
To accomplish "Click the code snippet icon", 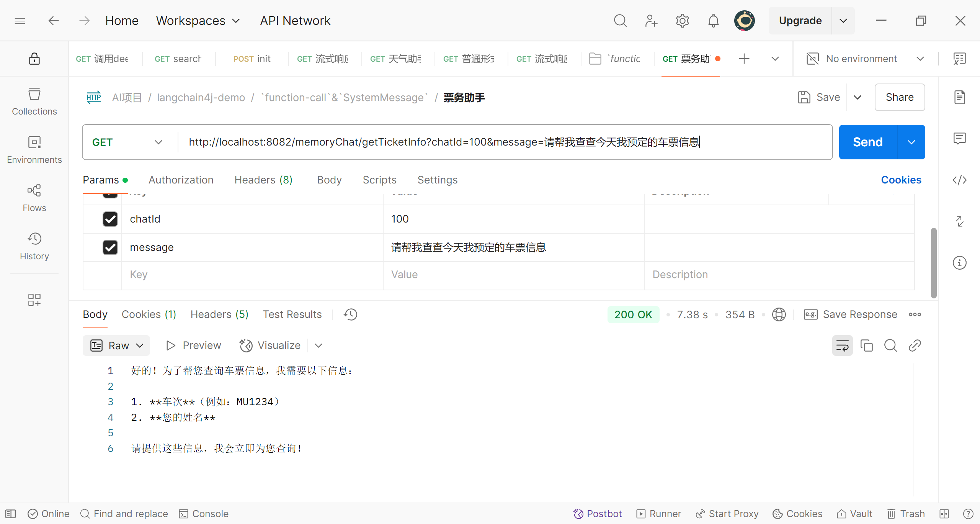I will (959, 180).
